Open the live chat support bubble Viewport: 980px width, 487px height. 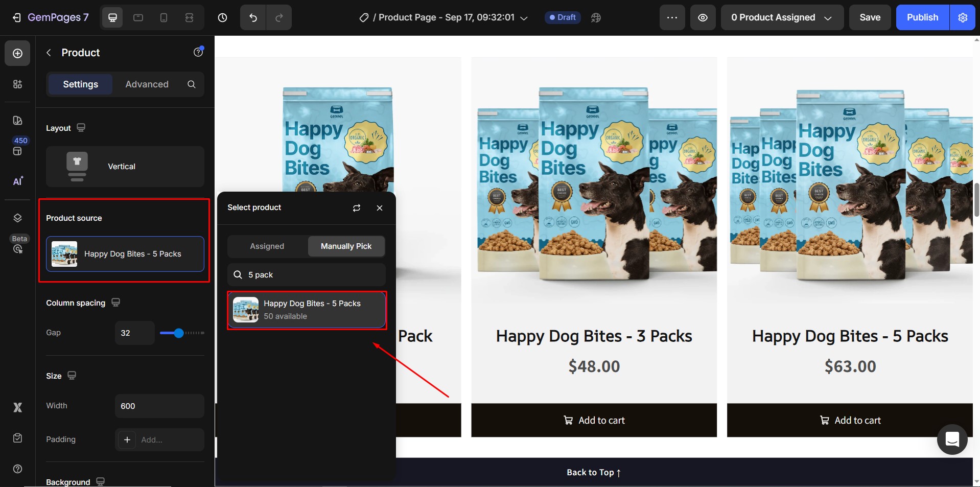952,439
